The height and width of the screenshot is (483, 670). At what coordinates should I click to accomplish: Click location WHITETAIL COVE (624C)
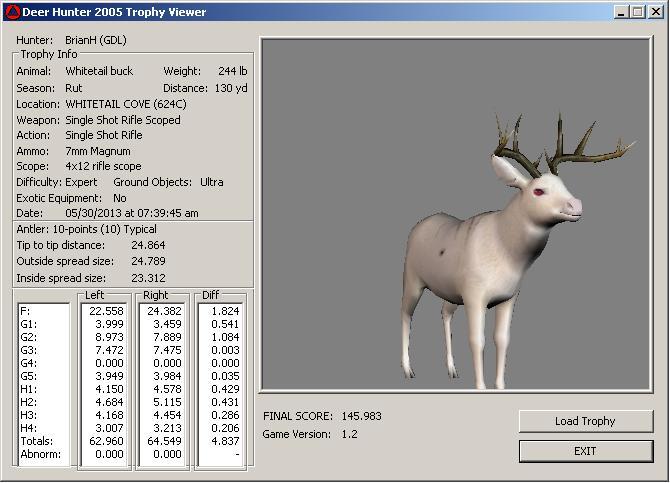[x=126, y=104]
